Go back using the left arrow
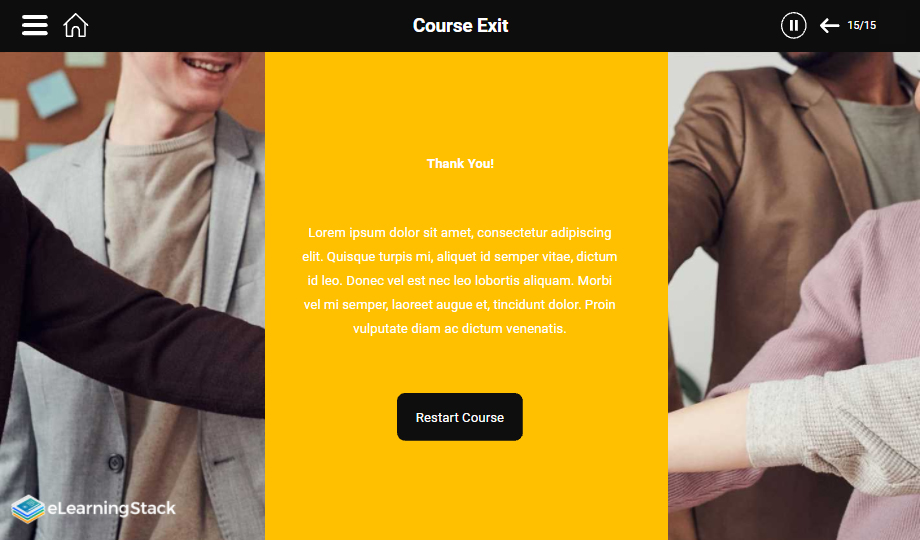This screenshot has height=540, width=920. click(x=829, y=25)
